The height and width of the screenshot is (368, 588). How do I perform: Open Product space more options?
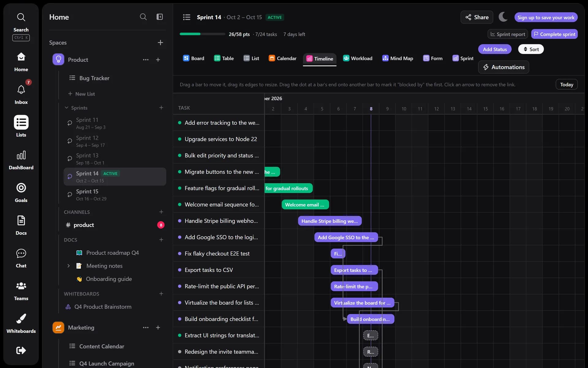coord(145,60)
